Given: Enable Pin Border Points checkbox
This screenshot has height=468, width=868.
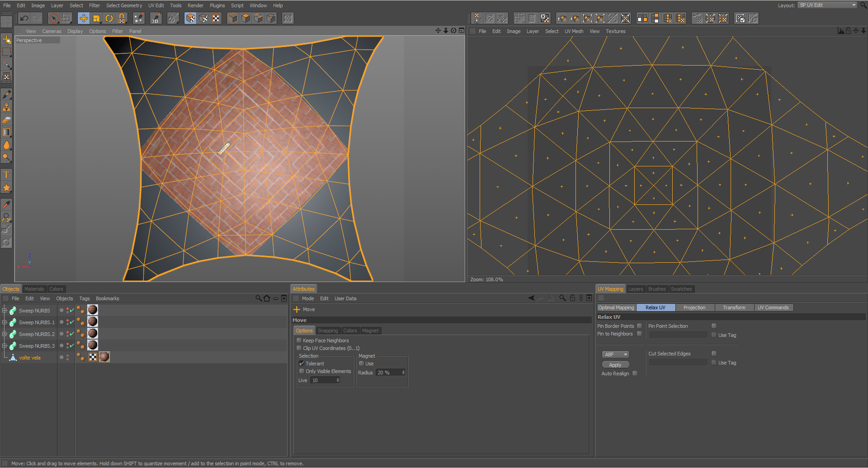Looking at the screenshot, I should pos(639,326).
